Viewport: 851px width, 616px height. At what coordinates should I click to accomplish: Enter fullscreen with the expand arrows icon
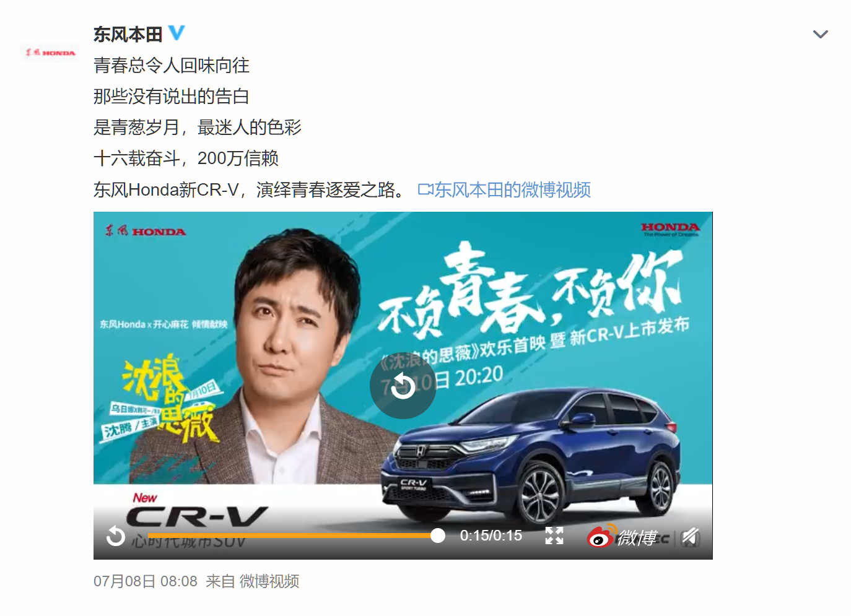(554, 536)
